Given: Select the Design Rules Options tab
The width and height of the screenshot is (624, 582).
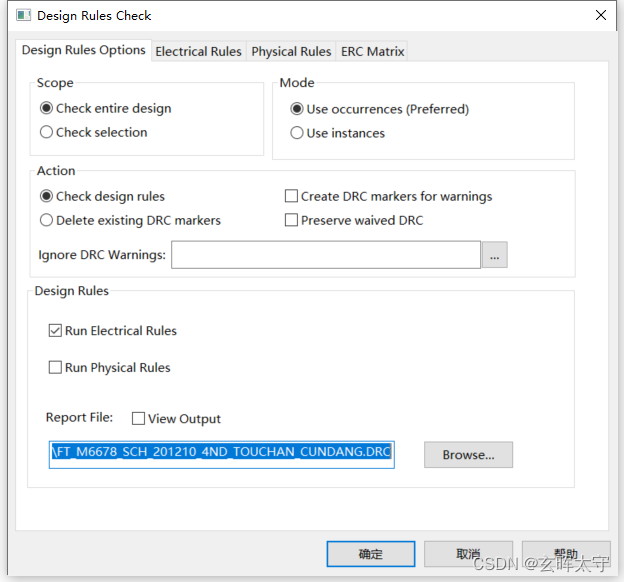Looking at the screenshot, I should coord(84,50).
